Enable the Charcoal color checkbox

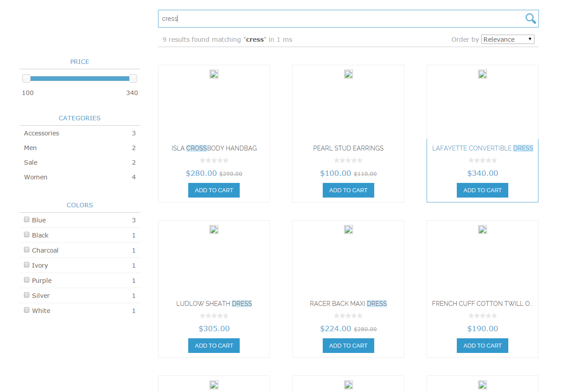tap(27, 249)
